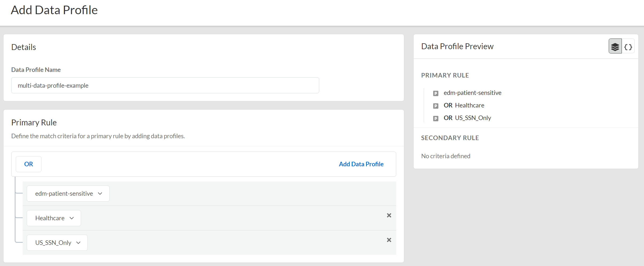Open the edm-patient-sensitive dropdown
The image size is (644, 266).
[x=68, y=194]
